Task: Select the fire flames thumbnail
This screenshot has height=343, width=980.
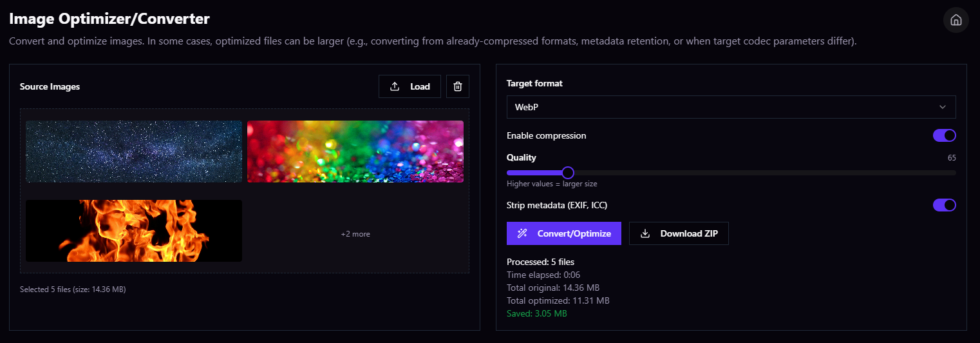Action: pyautogui.click(x=134, y=231)
